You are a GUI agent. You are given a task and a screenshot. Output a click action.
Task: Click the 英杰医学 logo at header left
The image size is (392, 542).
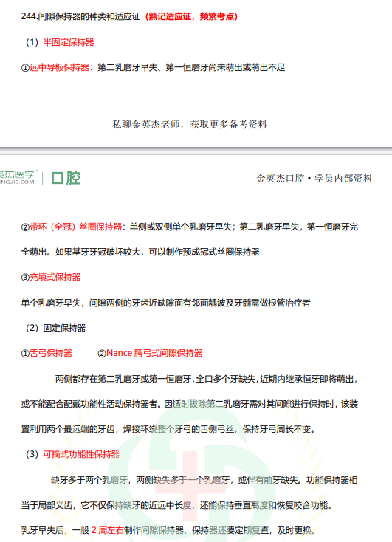17,177
